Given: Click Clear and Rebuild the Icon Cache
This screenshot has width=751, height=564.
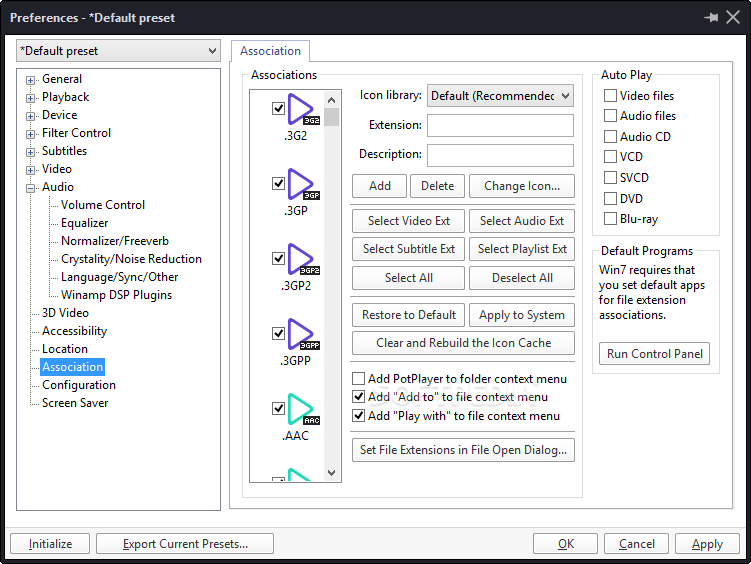Looking at the screenshot, I should point(463,343).
